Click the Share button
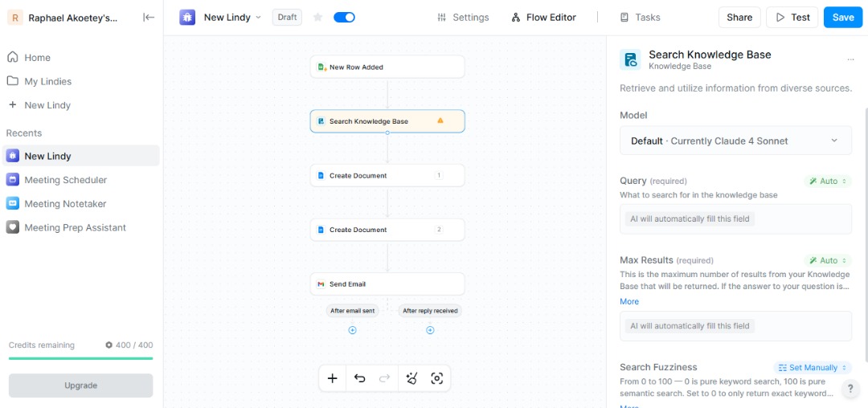868x408 pixels. click(739, 17)
